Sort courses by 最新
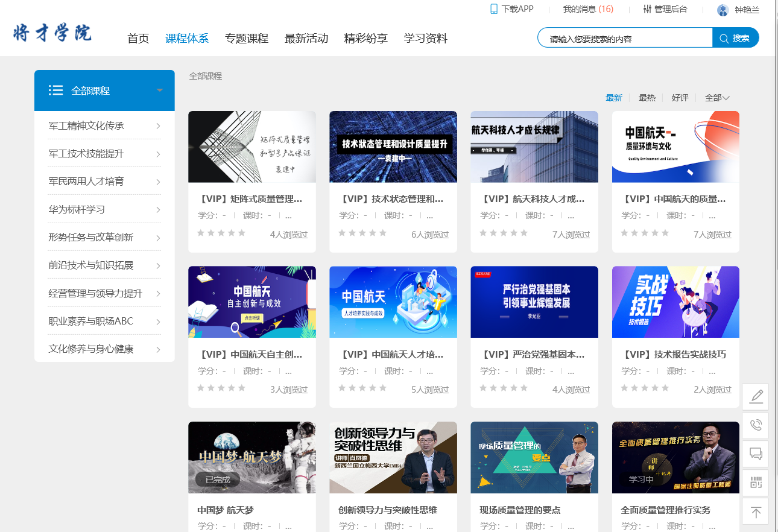 click(x=614, y=98)
